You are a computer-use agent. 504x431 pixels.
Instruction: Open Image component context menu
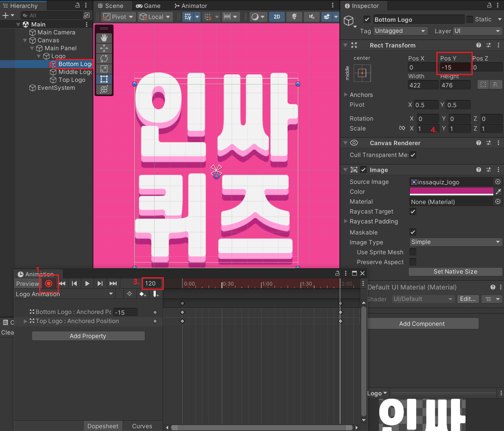pos(498,170)
